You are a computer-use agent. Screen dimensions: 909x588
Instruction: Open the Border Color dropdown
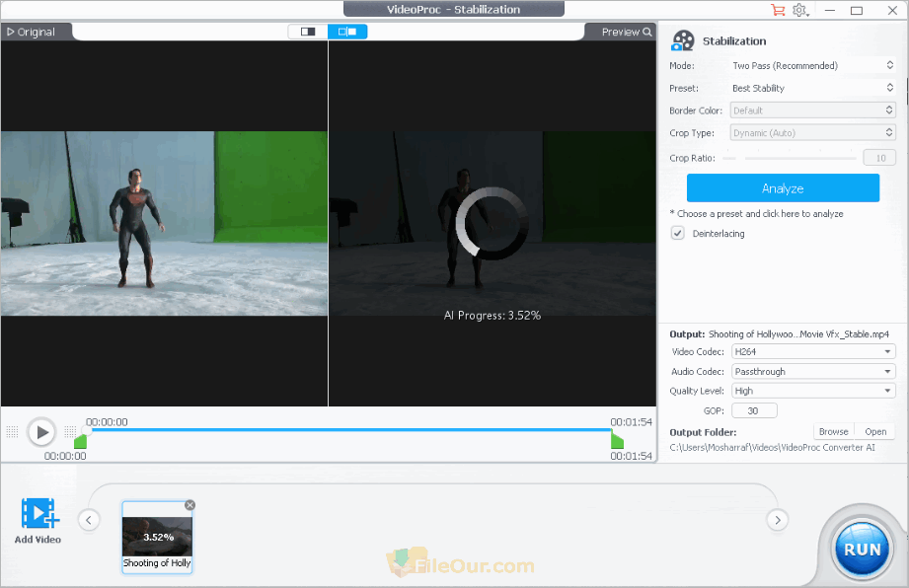coord(812,110)
